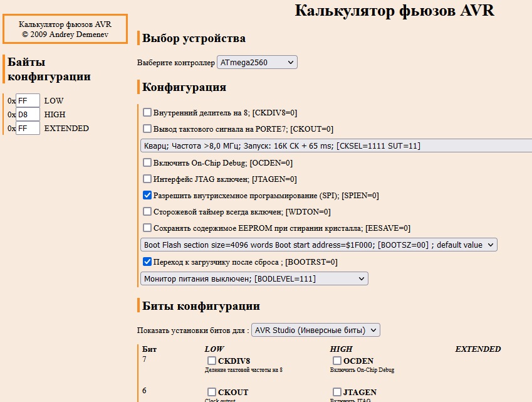
Task: Check the CKDIV8 bit 7 LOW checkbox
Action: pyautogui.click(x=212, y=361)
